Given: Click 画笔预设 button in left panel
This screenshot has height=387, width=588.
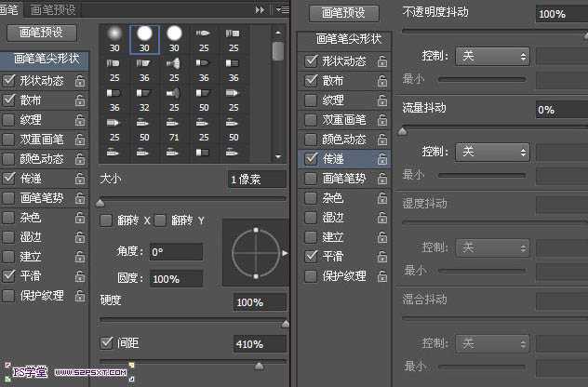Looking at the screenshot, I should (x=41, y=33).
